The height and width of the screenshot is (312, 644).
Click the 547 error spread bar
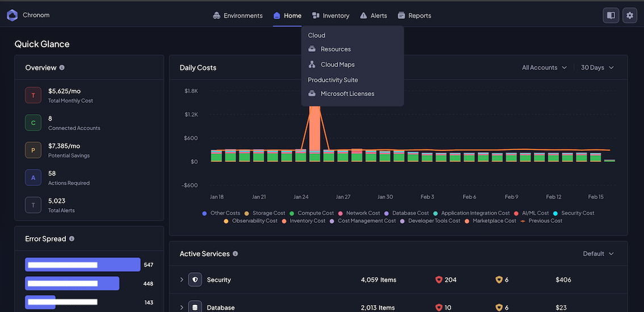tap(82, 265)
